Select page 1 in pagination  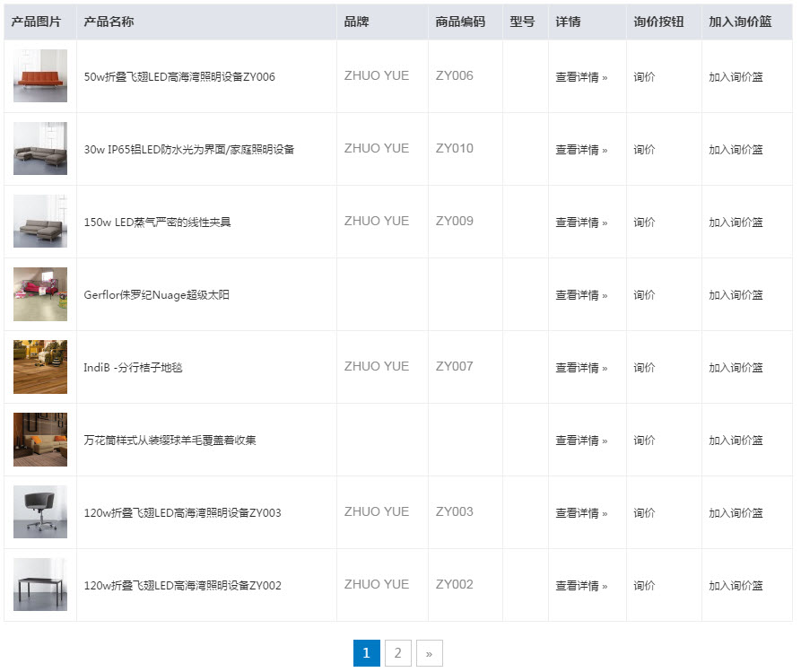[x=366, y=653]
